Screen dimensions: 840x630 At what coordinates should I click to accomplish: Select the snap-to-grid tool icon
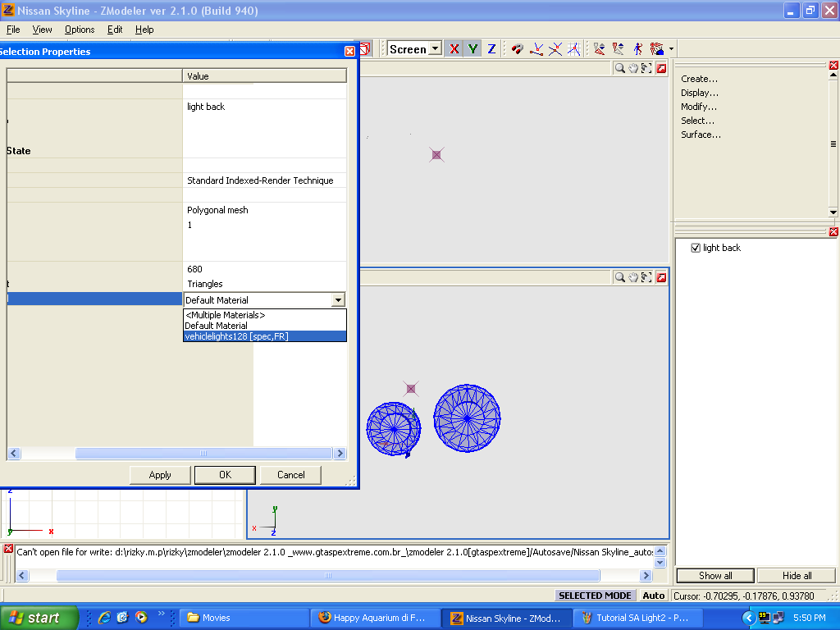click(573, 49)
